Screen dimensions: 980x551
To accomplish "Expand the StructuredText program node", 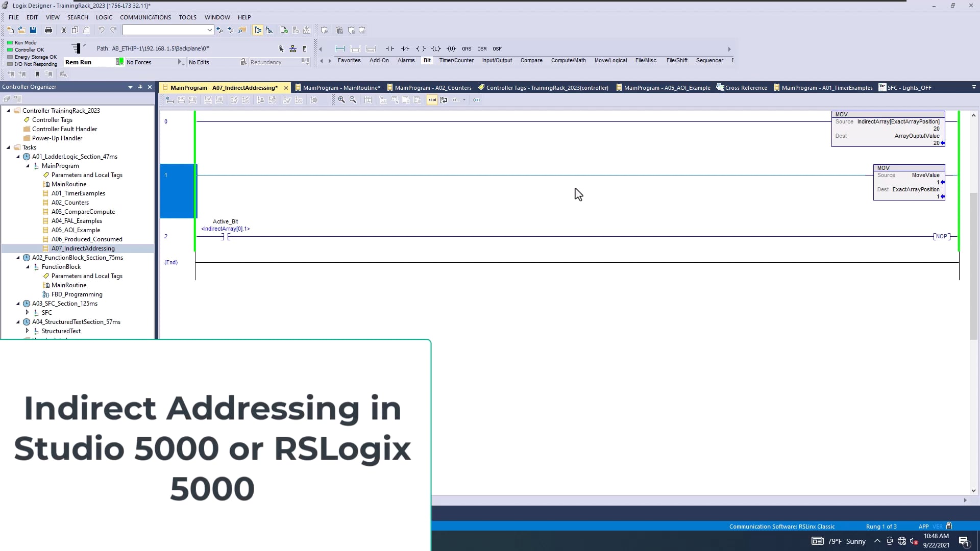I will tap(27, 331).
